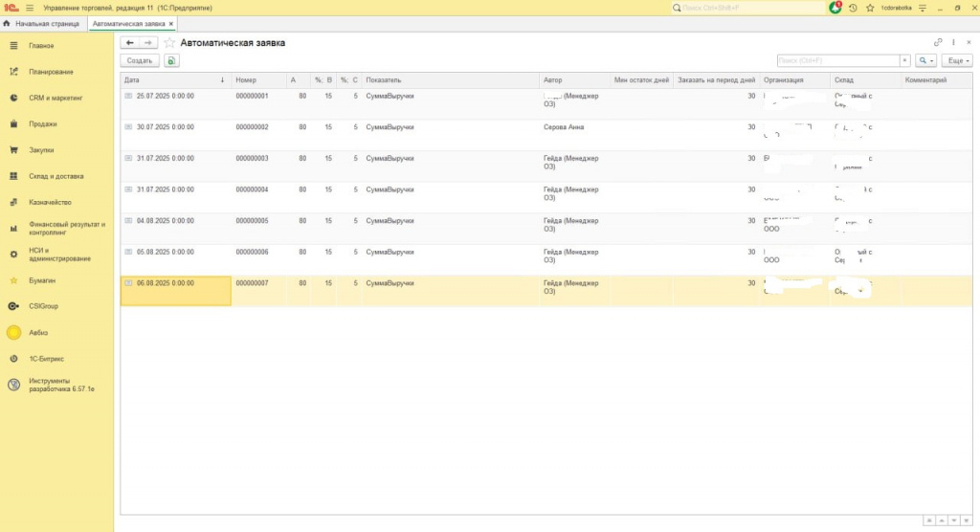The image size is (980, 532).
Task: Sort by the Дата column header
Action: click(x=176, y=80)
